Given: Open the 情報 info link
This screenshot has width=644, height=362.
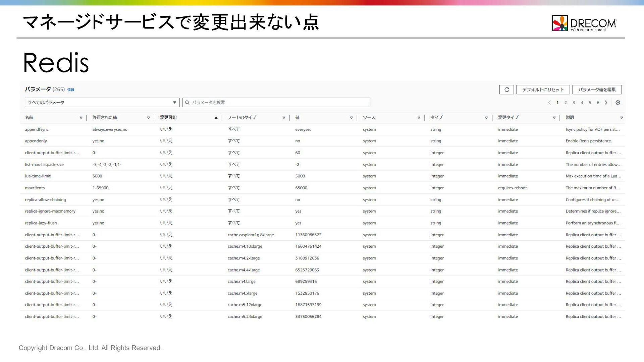Looking at the screenshot, I should (x=71, y=90).
